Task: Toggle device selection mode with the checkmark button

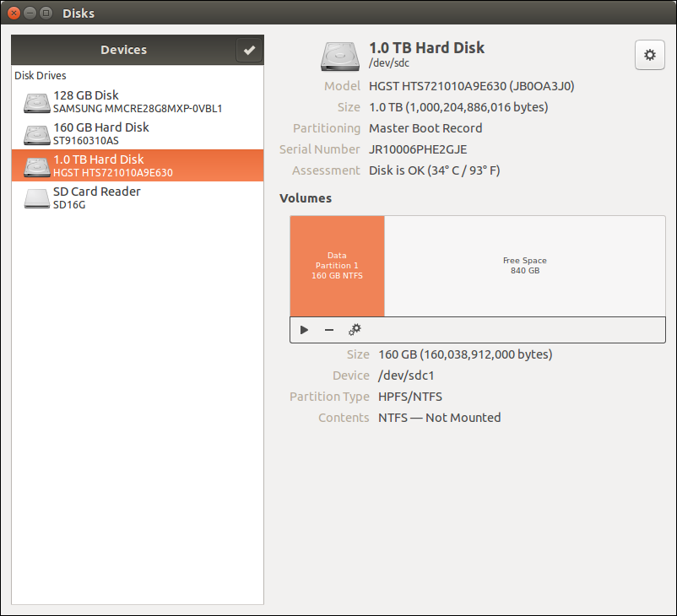Action: pos(249,50)
